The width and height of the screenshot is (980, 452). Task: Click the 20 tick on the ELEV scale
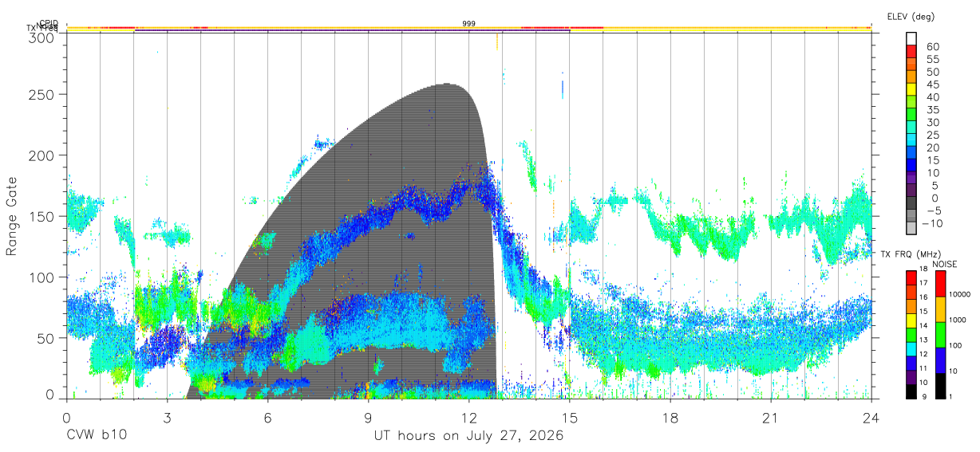pos(932,148)
